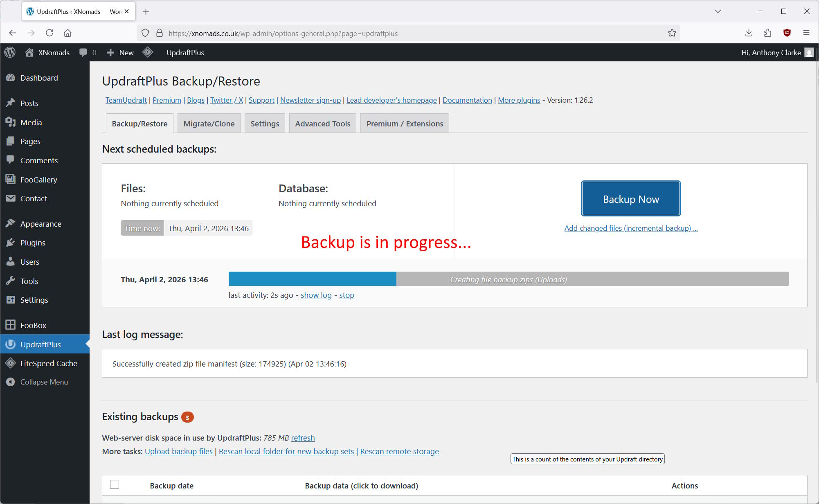Tick the select-all backups checkbox
The width and height of the screenshot is (819, 504).
[115, 485]
